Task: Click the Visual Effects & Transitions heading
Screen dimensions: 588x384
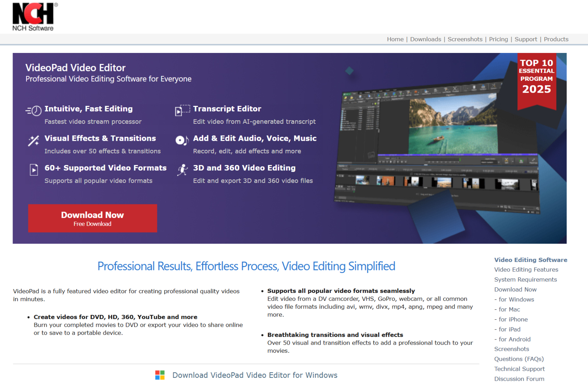Action: 100,138
